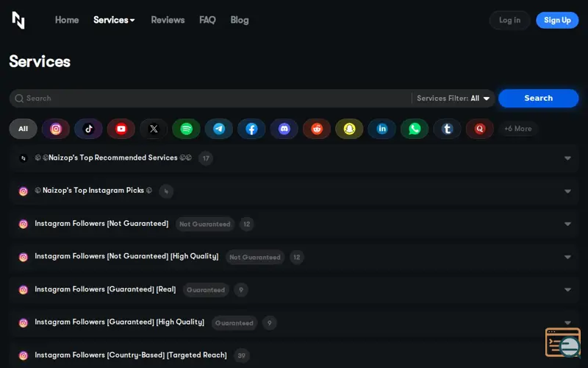The image size is (588, 368).
Task: Filter services by Telegram icon
Action: pyautogui.click(x=219, y=129)
